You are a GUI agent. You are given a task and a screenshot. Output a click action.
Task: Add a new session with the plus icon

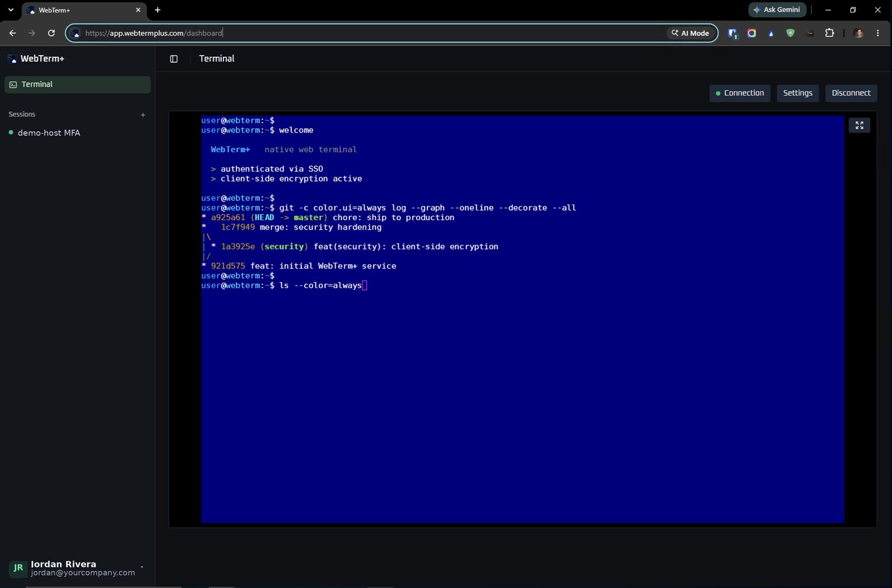tap(143, 115)
